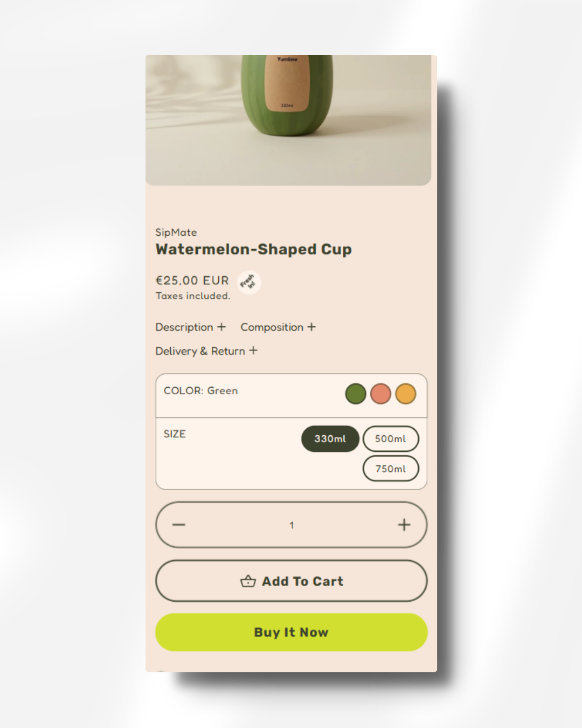Select the 330ml size option
This screenshot has width=582, height=728.
click(330, 439)
